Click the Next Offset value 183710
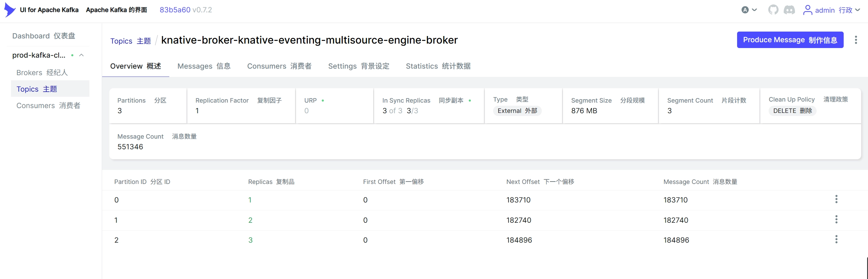The height and width of the screenshot is (279, 868). click(x=518, y=200)
